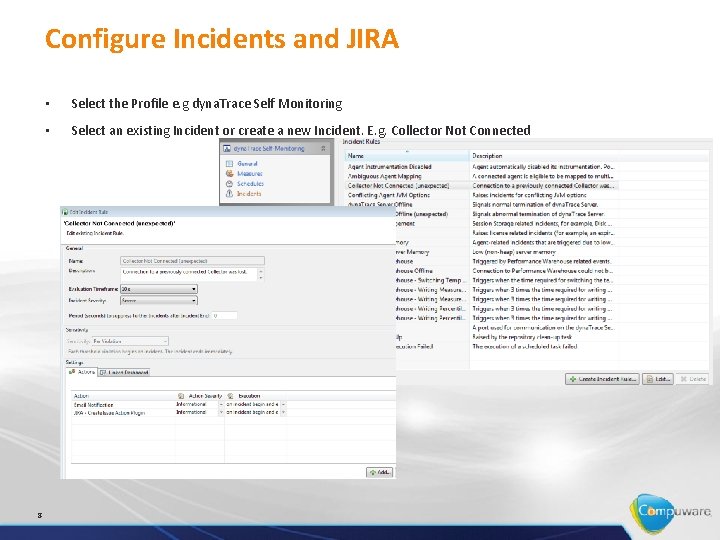This screenshot has height=540, width=720.
Task: Switch to the Linked Dashboard tab
Action: (124, 372)
